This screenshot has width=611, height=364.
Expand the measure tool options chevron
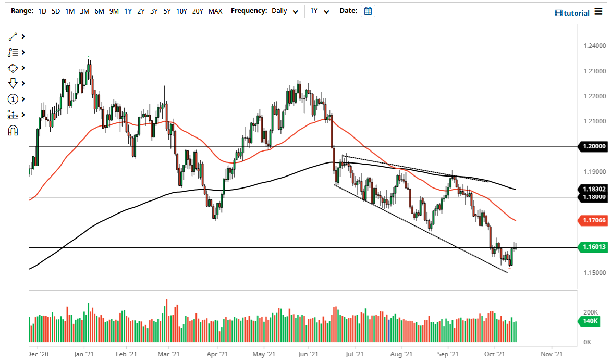point(23,115)
